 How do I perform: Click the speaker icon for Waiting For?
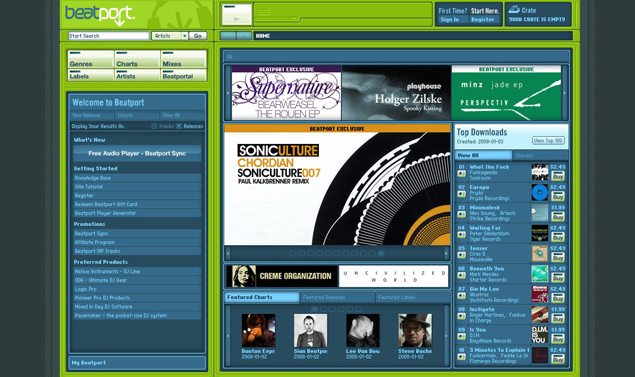coord(461,235)
